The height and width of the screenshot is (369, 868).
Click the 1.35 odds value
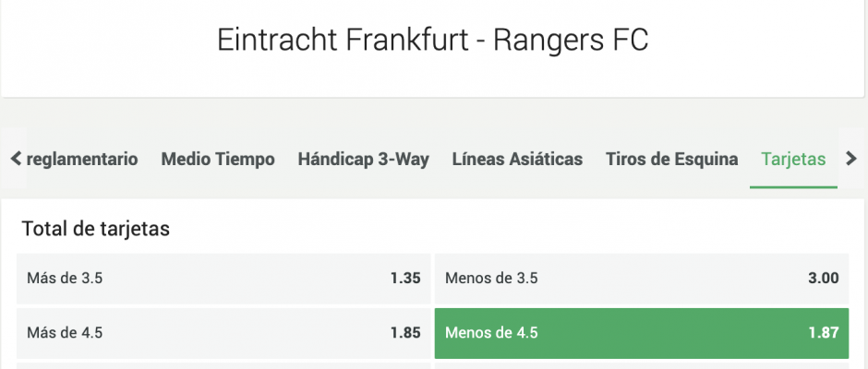(x=405, y=279)
